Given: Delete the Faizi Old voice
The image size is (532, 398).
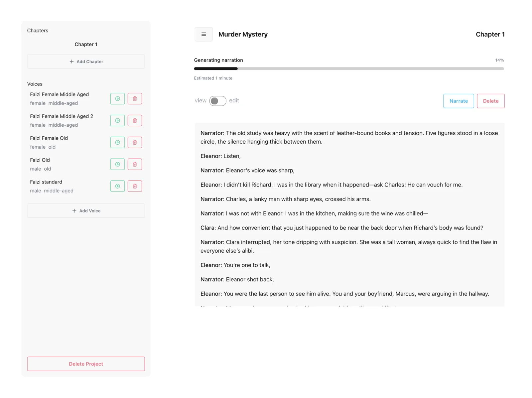Looking at the screenshot, I should click(x=135, y=164).
